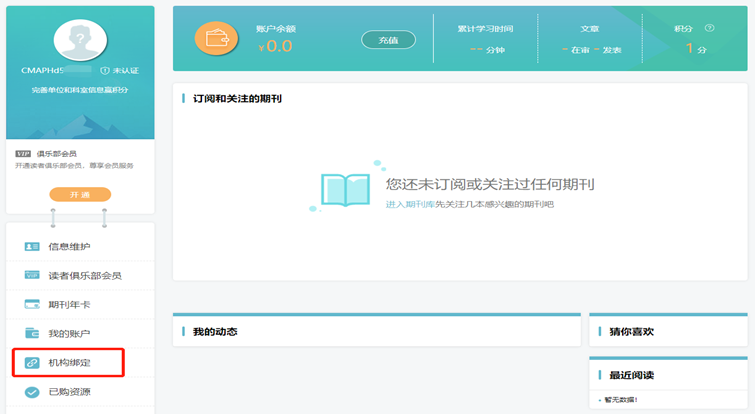755x414 pixels.
Task: Click the question mark beside 积分
Action: (709, 28)
